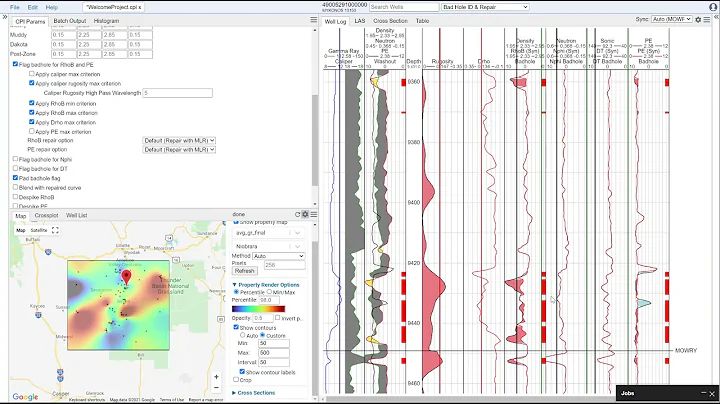Open the CPI Params panel hamburger menu

(314, 20)
